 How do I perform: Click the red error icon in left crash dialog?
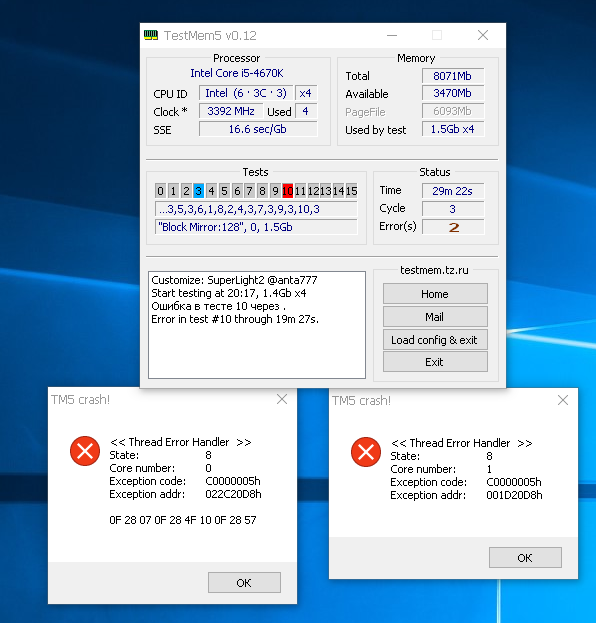click(x=85, y=451)
